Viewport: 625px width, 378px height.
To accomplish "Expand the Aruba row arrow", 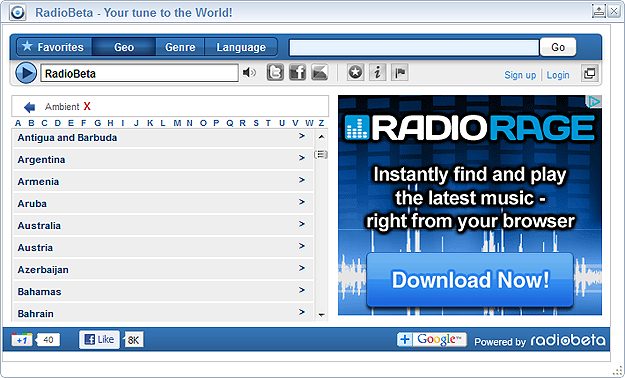I will (x=302, y=202).
